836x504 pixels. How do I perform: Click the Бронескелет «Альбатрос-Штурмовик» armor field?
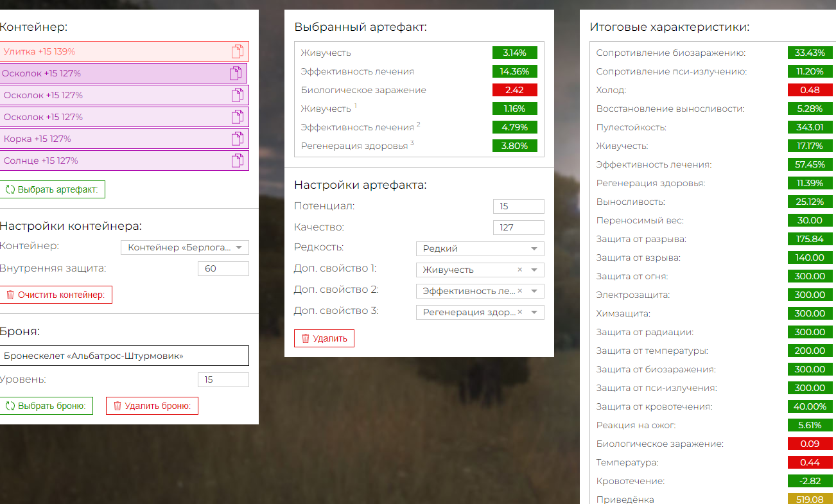(124, 356)
